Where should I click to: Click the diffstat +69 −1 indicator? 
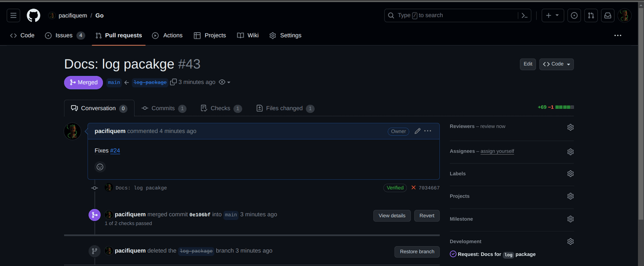point(555,107)
